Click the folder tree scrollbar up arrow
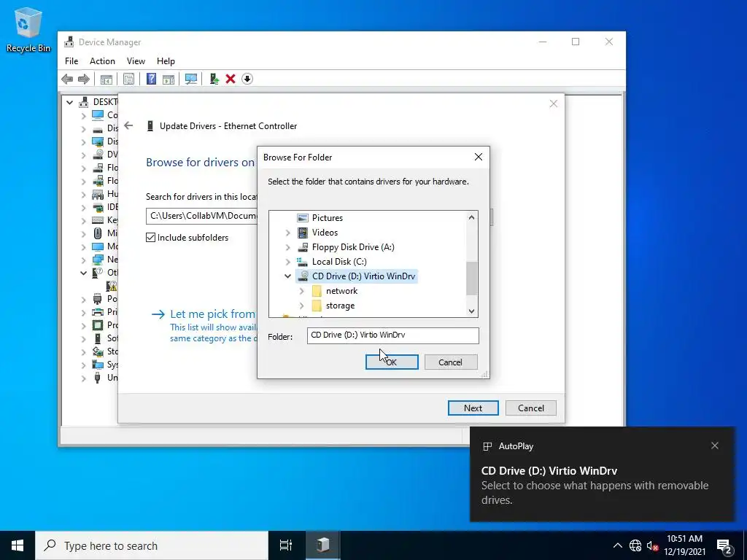 pos(472,217)
